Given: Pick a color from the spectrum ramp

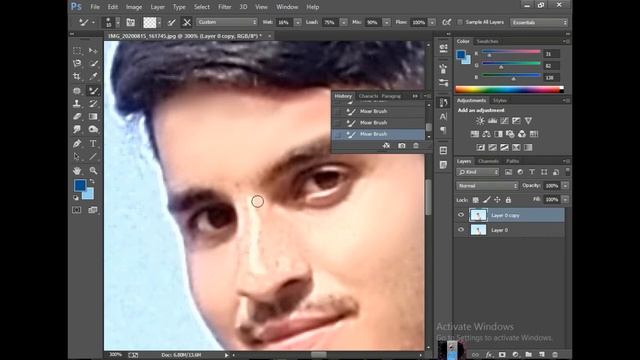Looking at the screenshot, I should click(x=509, y=89).
